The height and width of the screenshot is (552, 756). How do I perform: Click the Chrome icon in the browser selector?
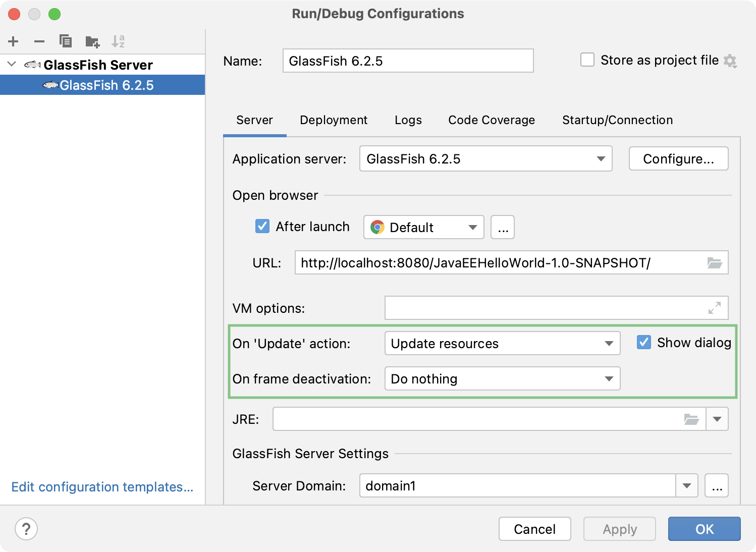point(377,227)
